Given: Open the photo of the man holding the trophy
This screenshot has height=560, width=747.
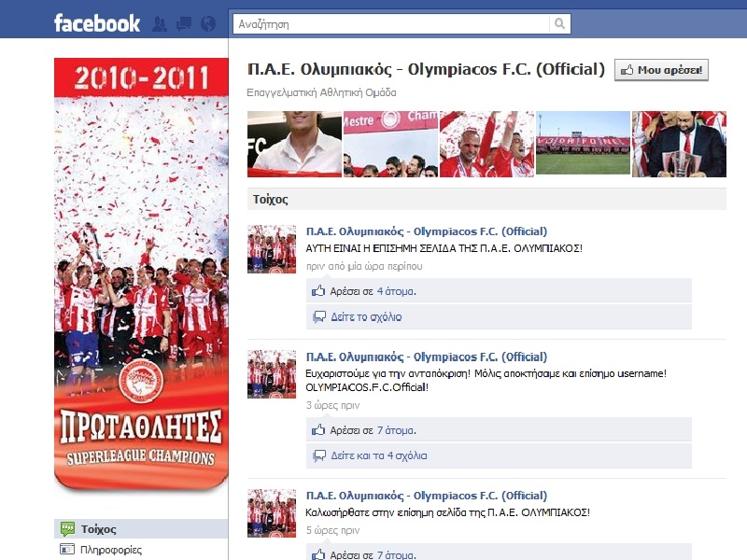Looking at the screenshot, I should [680, 145].
